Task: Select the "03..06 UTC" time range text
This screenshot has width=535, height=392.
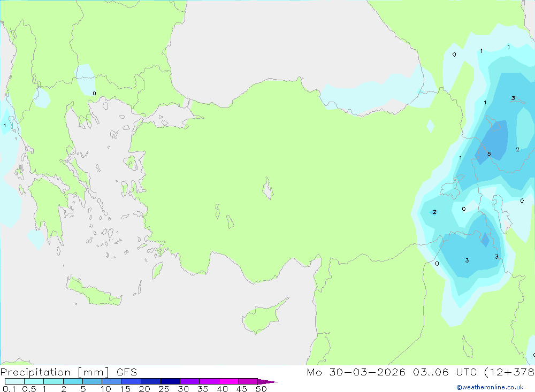Action: 445,372
